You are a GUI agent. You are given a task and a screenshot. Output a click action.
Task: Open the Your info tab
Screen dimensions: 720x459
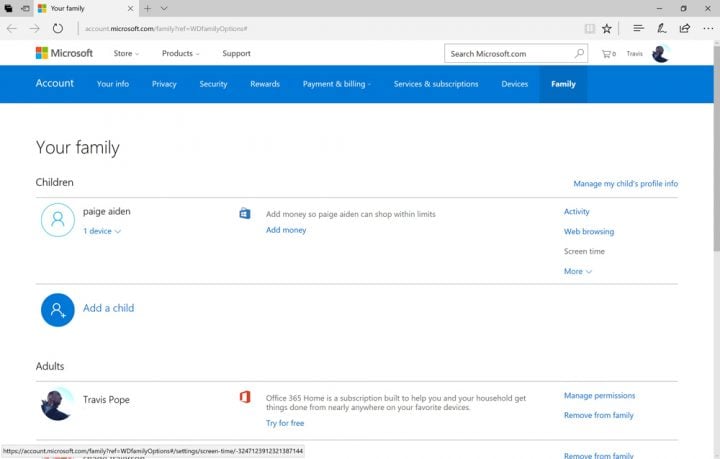[113, 84]
